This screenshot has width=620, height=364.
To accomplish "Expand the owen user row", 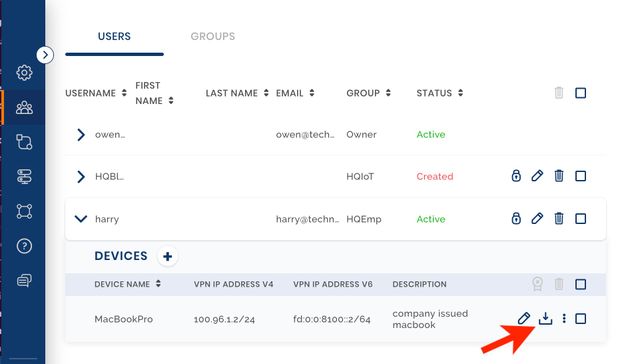I will tap(81, 134).
